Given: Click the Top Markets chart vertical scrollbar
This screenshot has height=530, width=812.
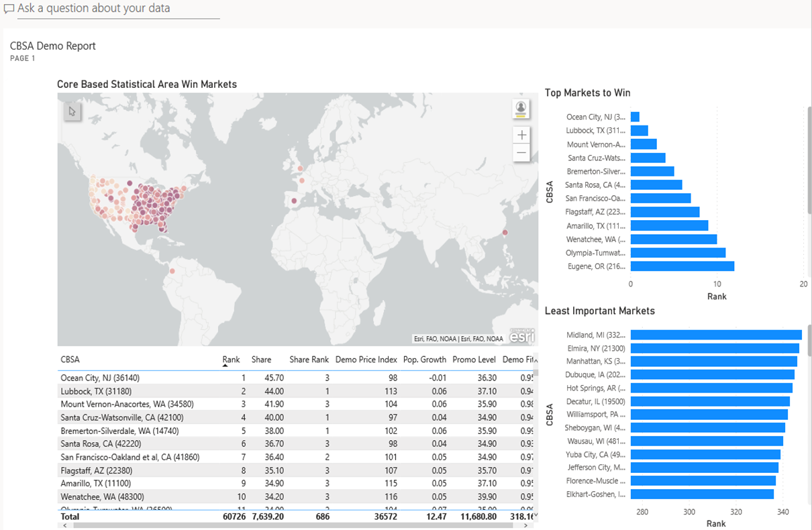Looking at the screenshot, I should (x=809, y=160).
